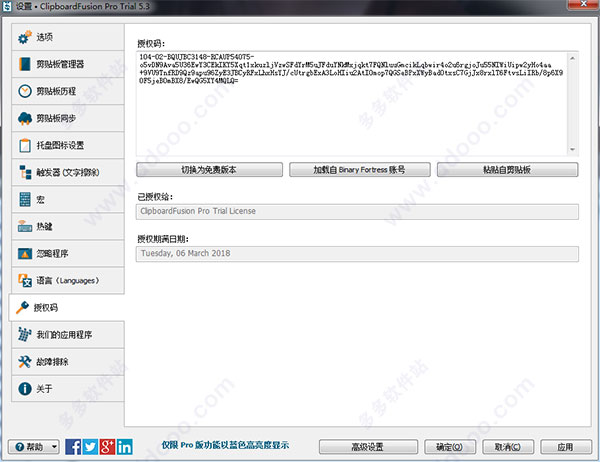Viewport: 600px width, 462px height.
Task: Click the license box scroll-down arrow
Action: click(x=572, y=149)
